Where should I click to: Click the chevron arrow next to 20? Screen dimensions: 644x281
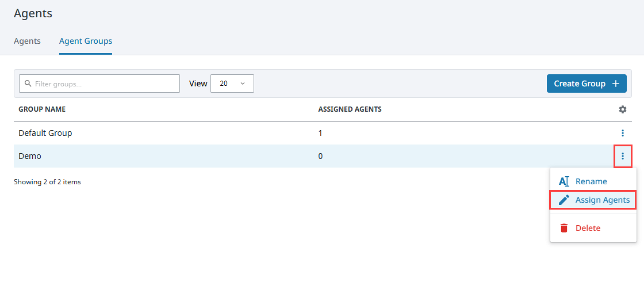pyautogui.click(x=243, y=83)
